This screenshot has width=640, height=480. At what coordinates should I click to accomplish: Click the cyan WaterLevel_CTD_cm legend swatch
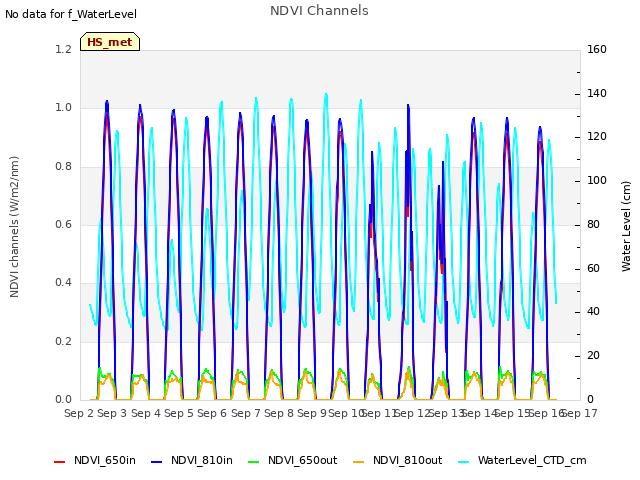(x=464, y=462)
